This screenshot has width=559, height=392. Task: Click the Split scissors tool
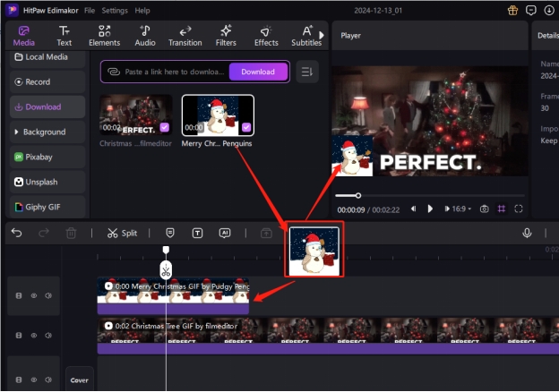coord(122,233)
